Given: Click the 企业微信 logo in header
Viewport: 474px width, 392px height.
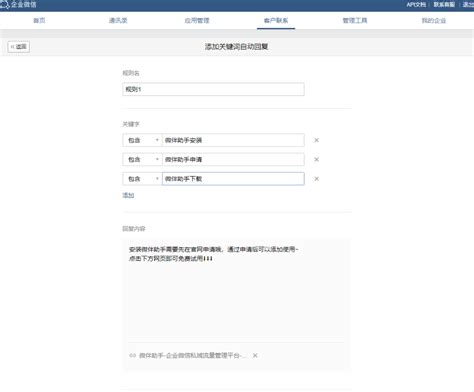Looking at the screenshot, I should (x=18, y=5).
